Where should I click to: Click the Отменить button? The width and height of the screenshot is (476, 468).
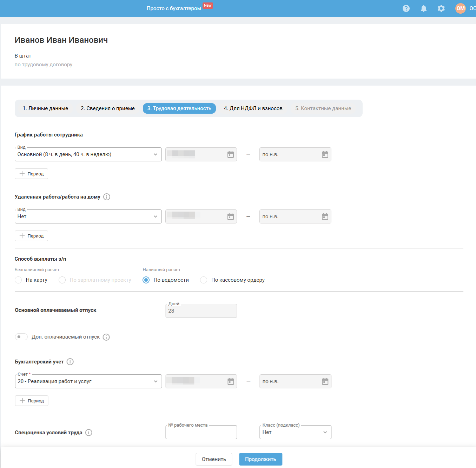click(214, 459)
